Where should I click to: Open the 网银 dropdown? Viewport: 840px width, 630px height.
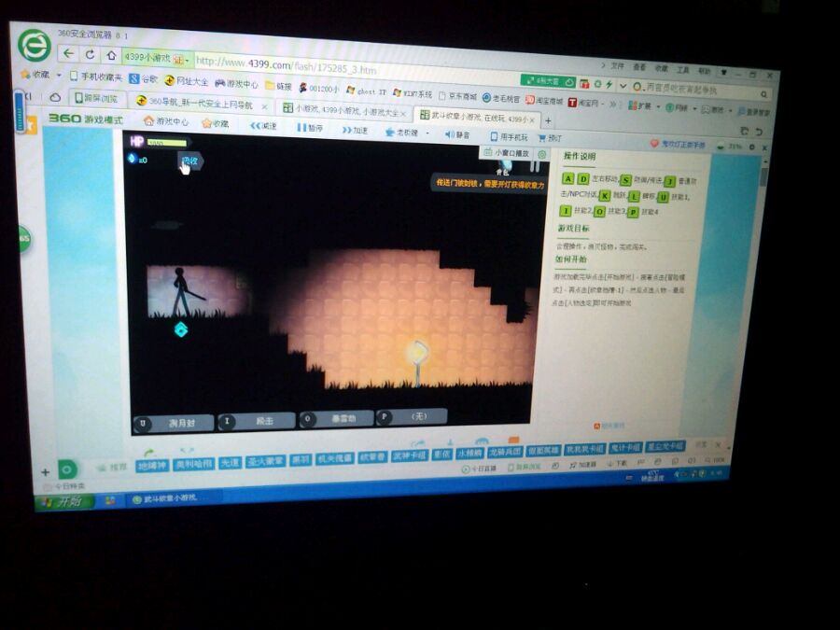[x=680, y=107]
